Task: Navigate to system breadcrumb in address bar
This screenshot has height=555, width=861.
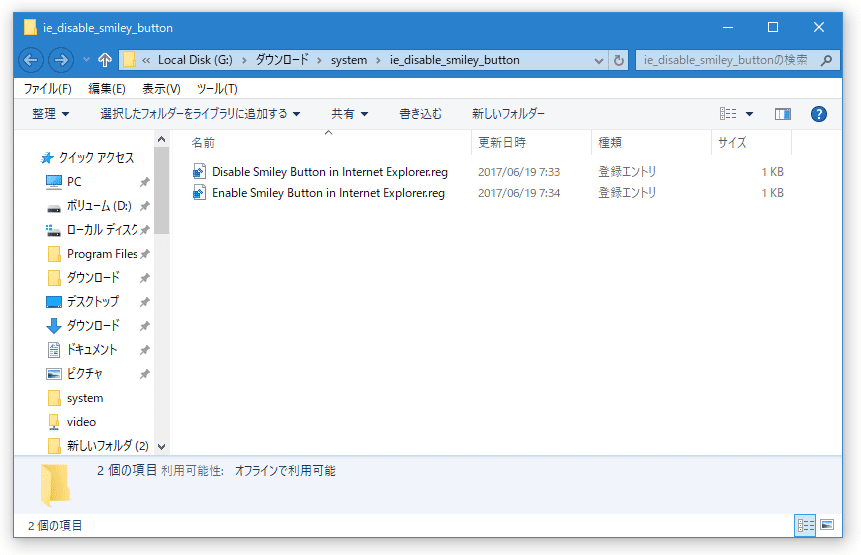Action: [349, 60]
